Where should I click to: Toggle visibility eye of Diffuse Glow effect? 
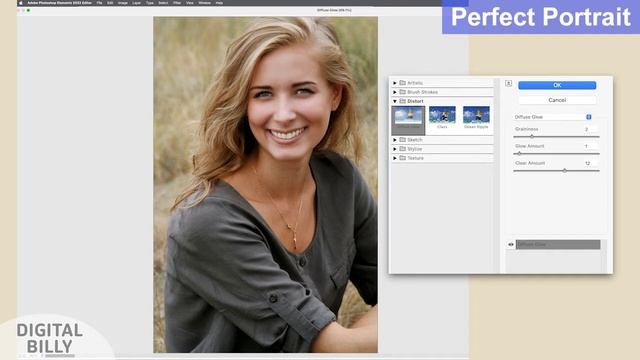511,244
